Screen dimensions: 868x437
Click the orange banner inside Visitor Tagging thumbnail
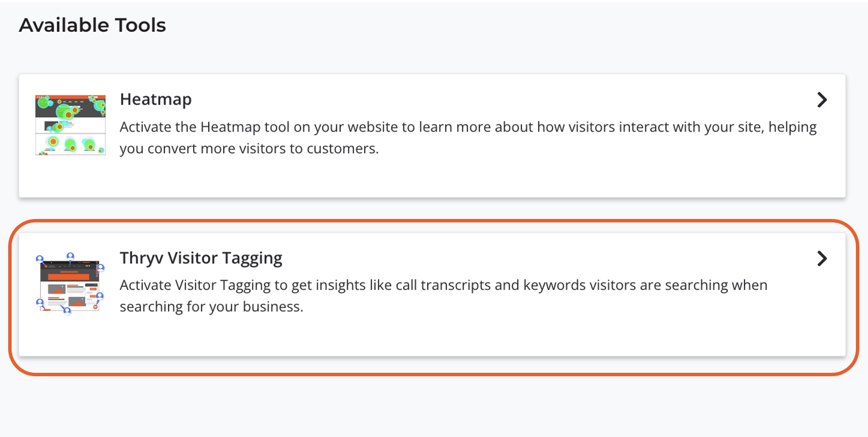(x=69, y=276)
